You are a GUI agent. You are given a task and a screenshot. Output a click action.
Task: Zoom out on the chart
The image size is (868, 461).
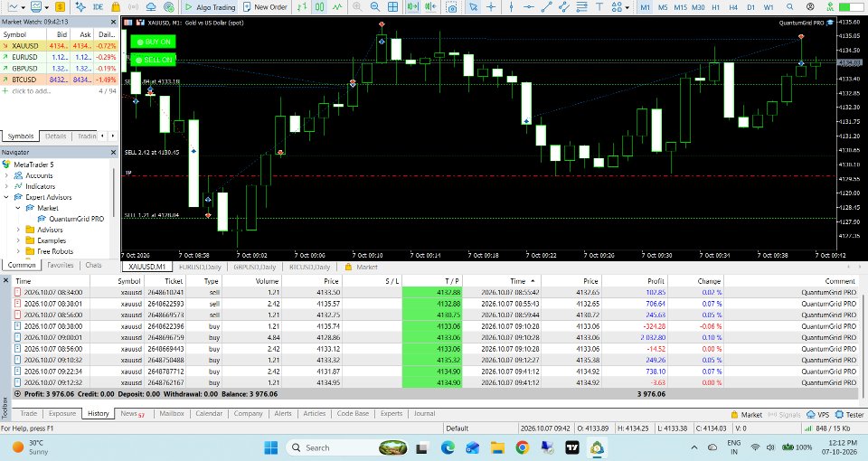[375, 6]
